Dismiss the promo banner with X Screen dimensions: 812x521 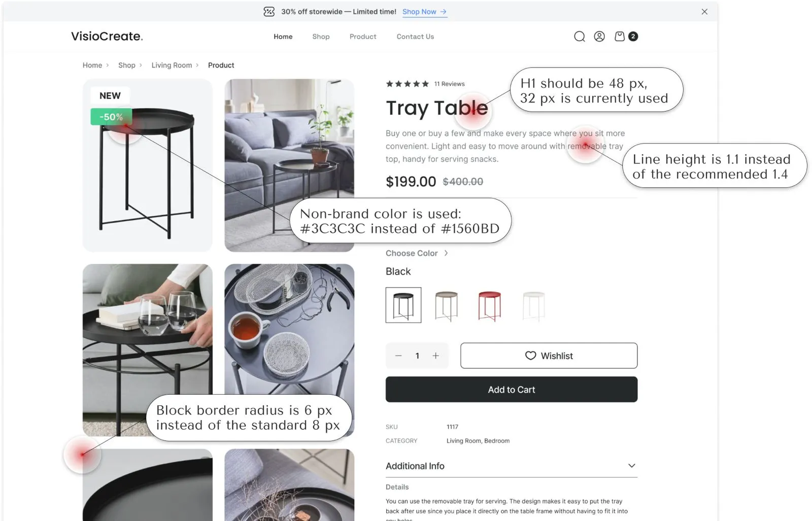pos(704,12)
